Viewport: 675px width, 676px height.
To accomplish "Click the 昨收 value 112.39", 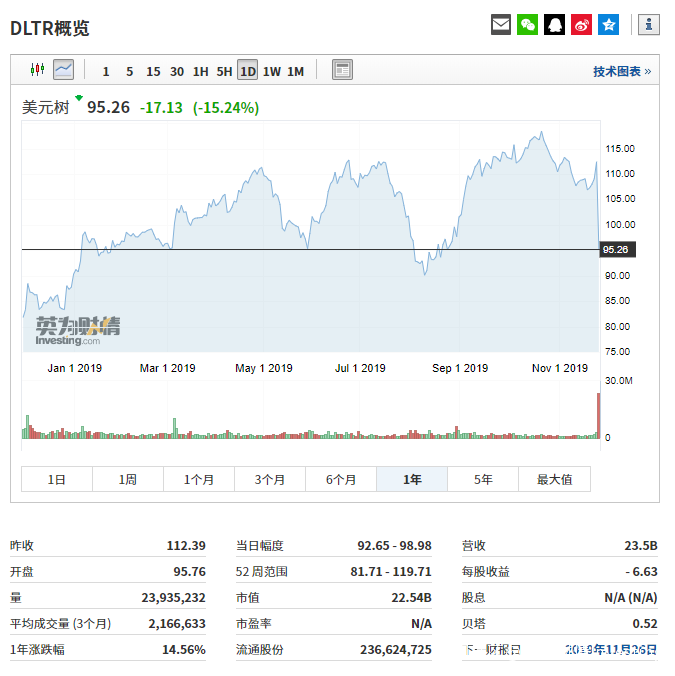I will [186, 545].
